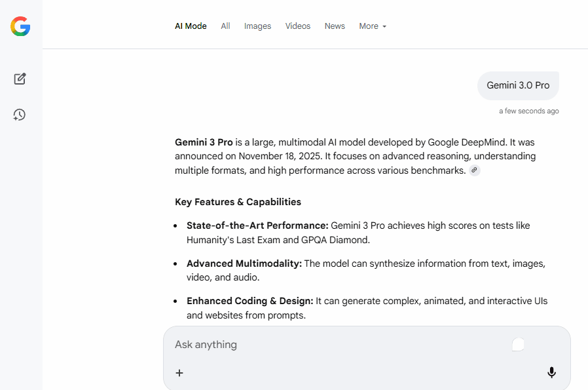Click the "Key Features & Capabilities" heading

pyautogui.click(x=238, y=202)
